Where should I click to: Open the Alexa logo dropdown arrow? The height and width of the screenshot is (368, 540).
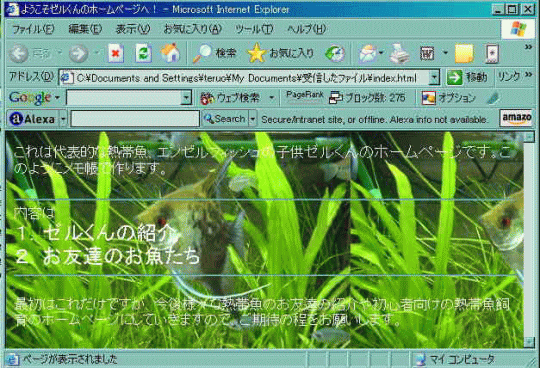(63, 119)
